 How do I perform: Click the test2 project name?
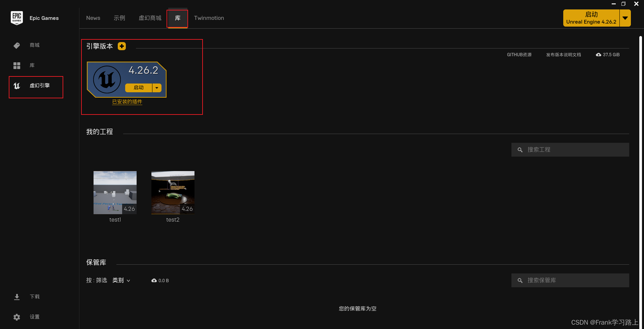173,220
